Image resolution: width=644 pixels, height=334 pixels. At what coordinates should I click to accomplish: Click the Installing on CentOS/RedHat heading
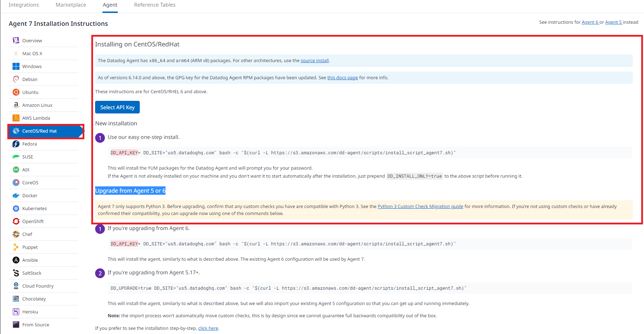tap(137, 44)
